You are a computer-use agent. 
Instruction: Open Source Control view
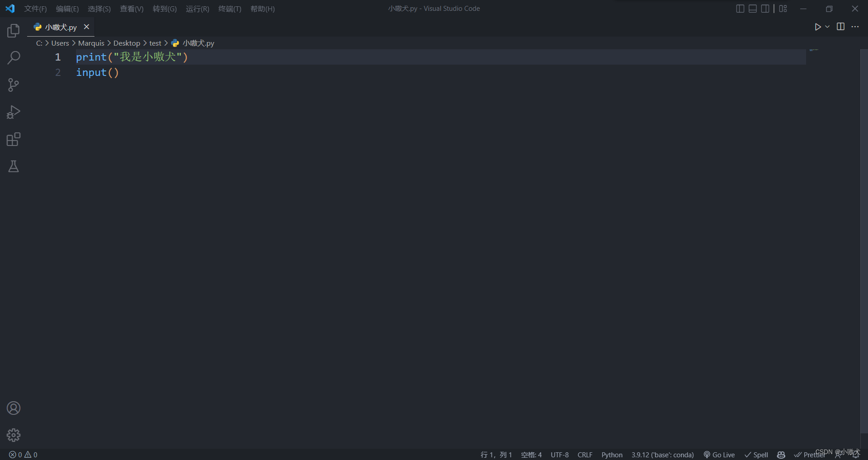[x=14, y=85]
